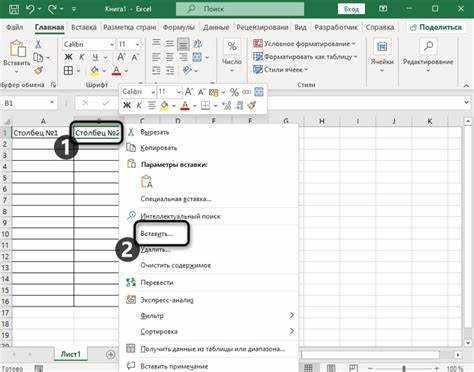Open Условное форматирование menu

coord(304,44)
